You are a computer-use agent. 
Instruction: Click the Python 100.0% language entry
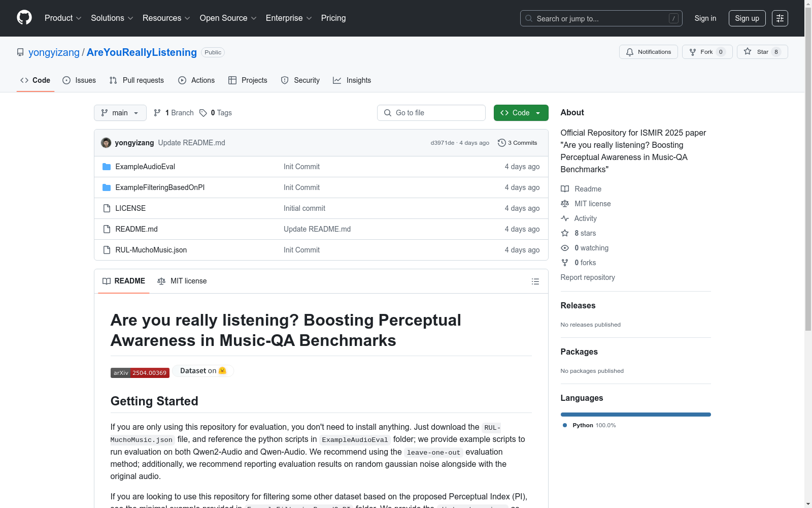pyautogui.click(x=589, y=425)
